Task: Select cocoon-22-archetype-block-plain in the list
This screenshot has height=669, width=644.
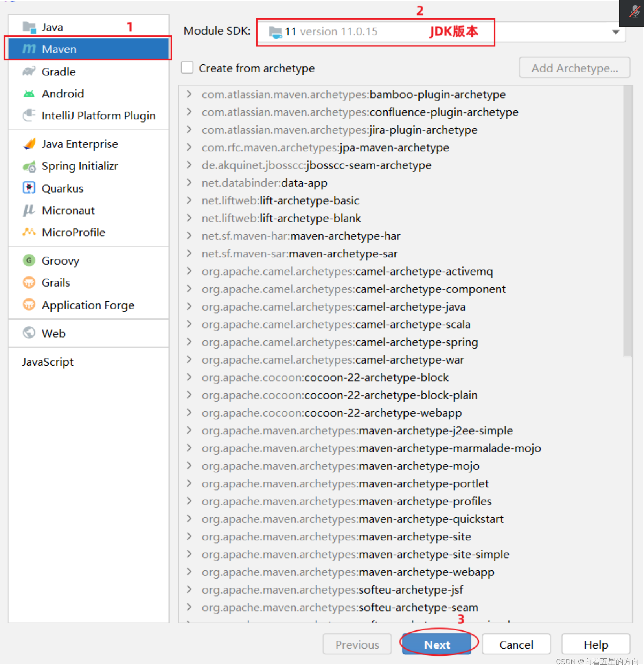Action: point(339,395)
